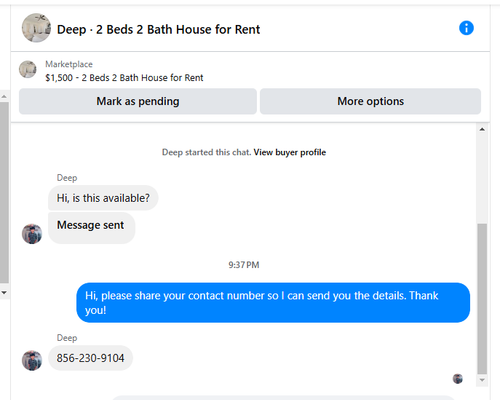Screen dimensions: 500x400
Task: Click the Message sent bubble
Action: pos(91,228)
